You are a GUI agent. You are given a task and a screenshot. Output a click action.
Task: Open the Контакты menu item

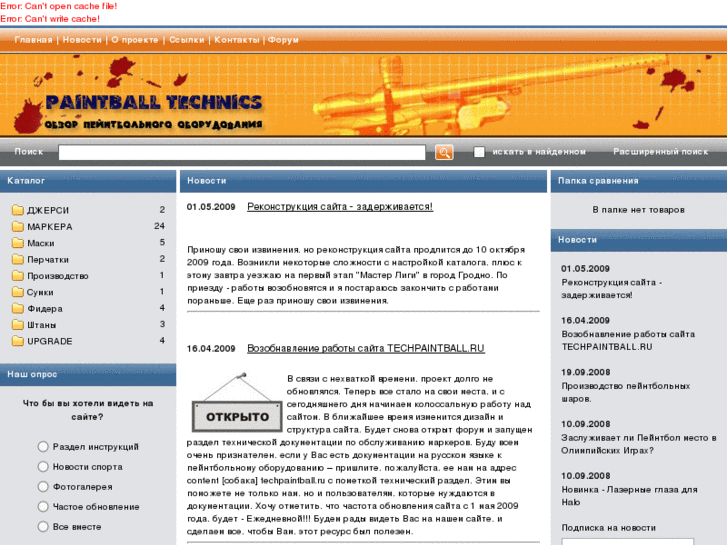(237, 40)
